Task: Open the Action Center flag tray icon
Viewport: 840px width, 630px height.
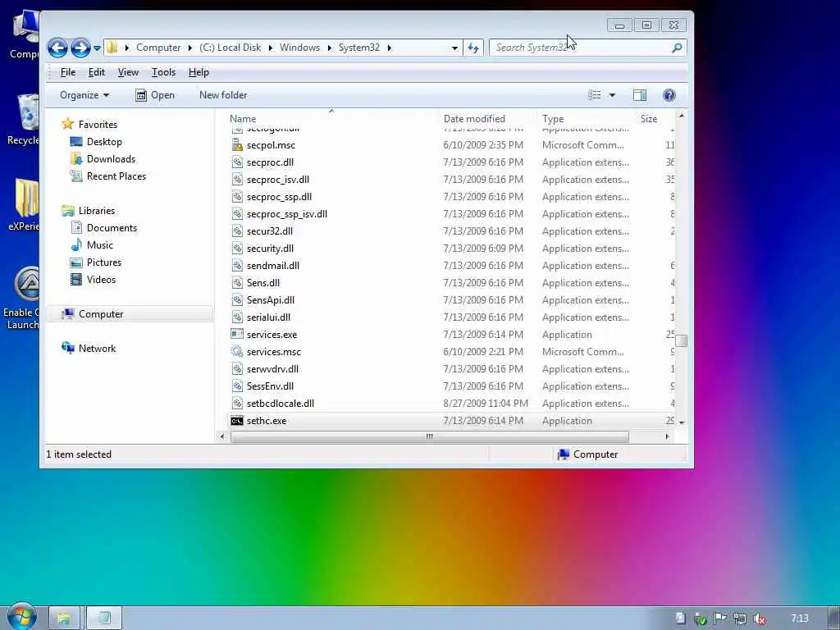Action: [x=720, y=619]
